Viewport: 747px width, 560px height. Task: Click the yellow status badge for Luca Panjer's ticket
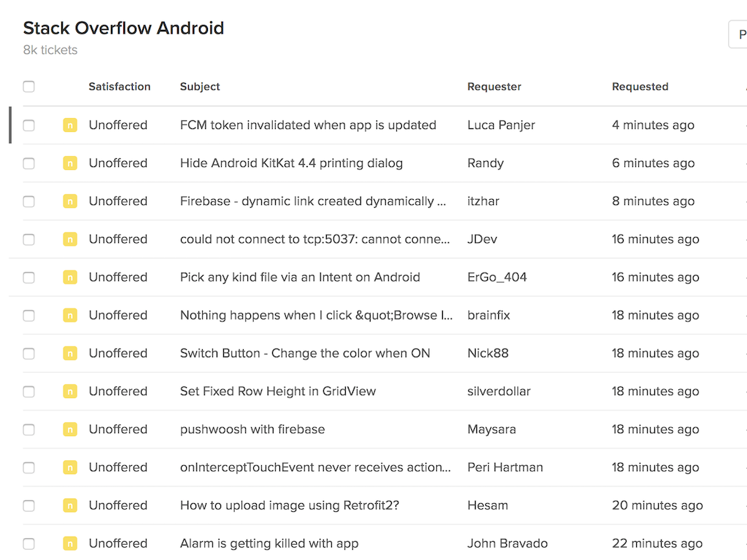tap(70, 125)
